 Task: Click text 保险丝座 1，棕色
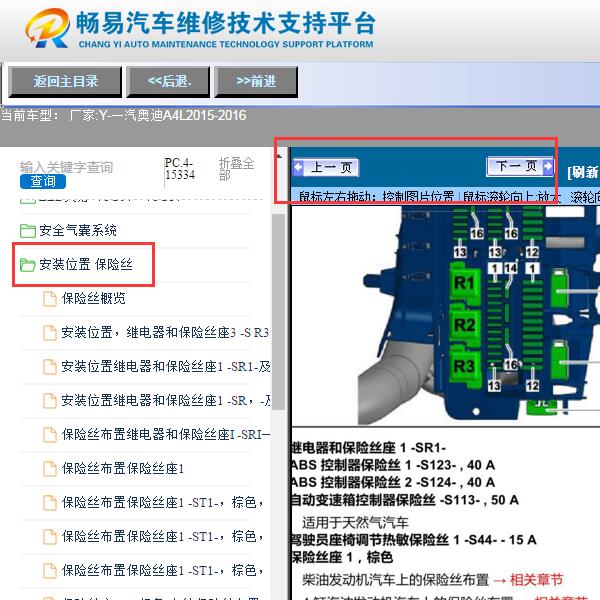click(342, 557)
